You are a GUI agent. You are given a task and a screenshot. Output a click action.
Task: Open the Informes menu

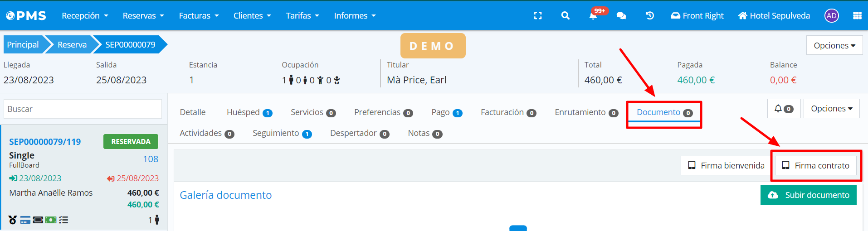tap(355, 16)
